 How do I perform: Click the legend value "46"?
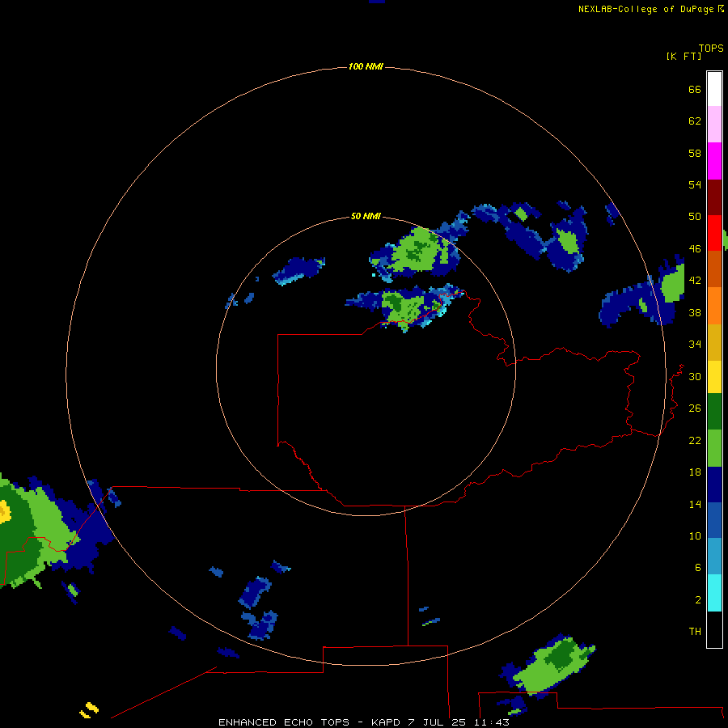695,249
